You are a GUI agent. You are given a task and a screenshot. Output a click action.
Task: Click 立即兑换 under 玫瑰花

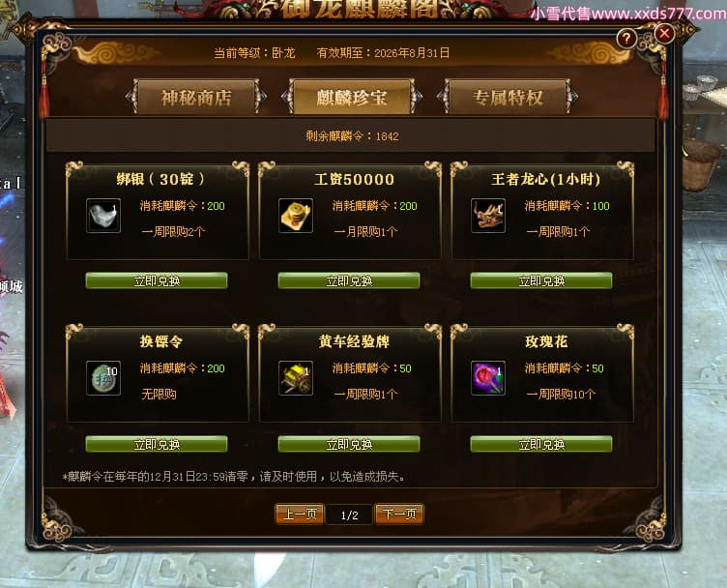541,444
